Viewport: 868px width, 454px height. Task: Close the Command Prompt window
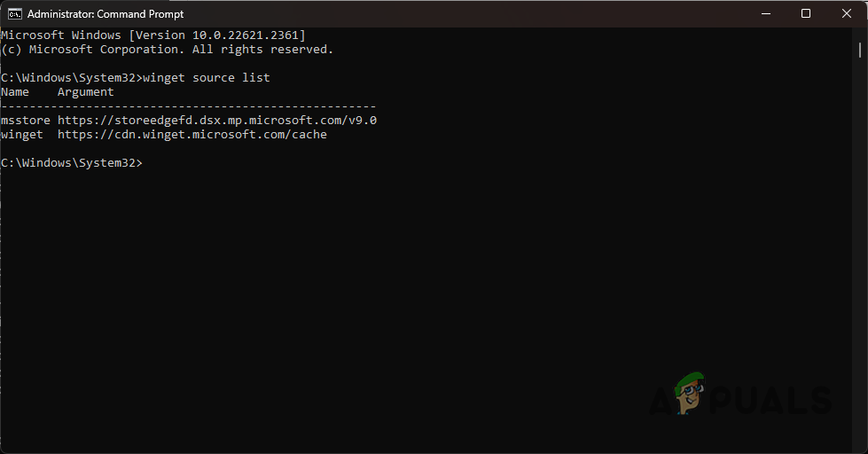click(x=846, y=13)
